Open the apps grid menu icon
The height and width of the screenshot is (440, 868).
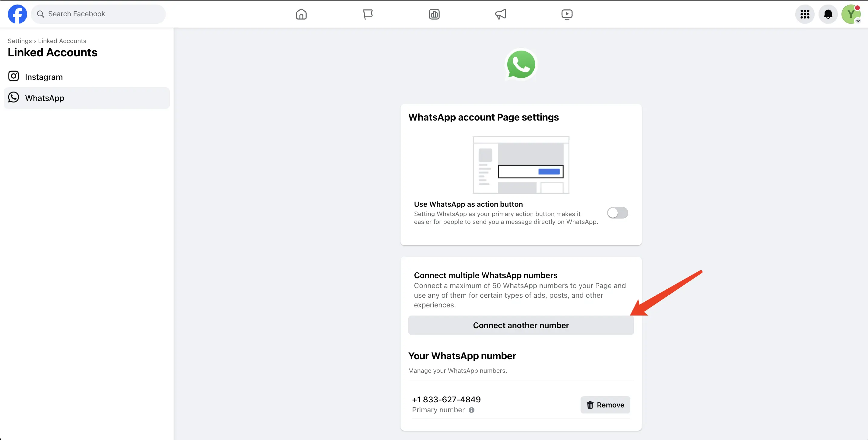click(805, 14)
